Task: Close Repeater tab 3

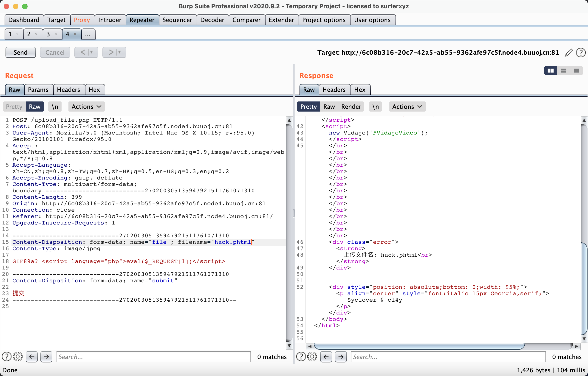Action: coord(56,34)
